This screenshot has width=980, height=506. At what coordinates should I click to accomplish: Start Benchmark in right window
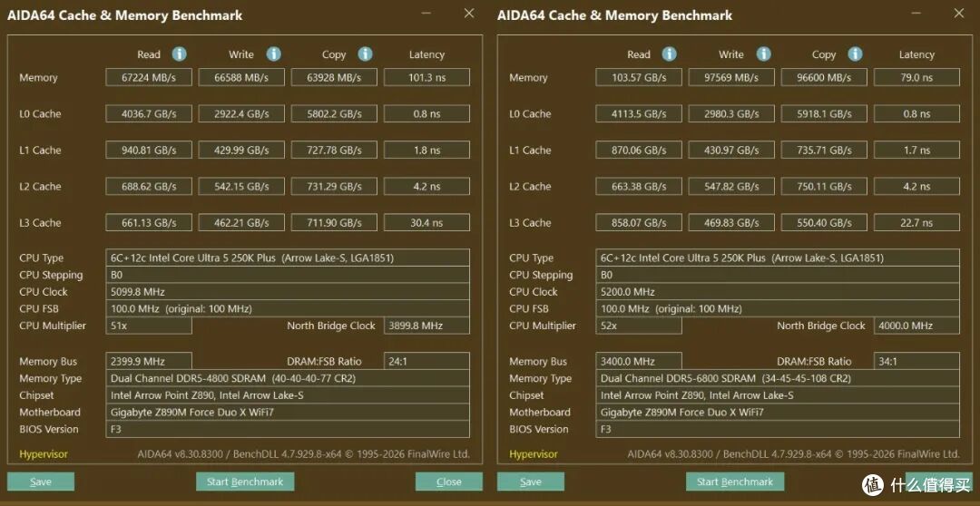click(735, 482)
